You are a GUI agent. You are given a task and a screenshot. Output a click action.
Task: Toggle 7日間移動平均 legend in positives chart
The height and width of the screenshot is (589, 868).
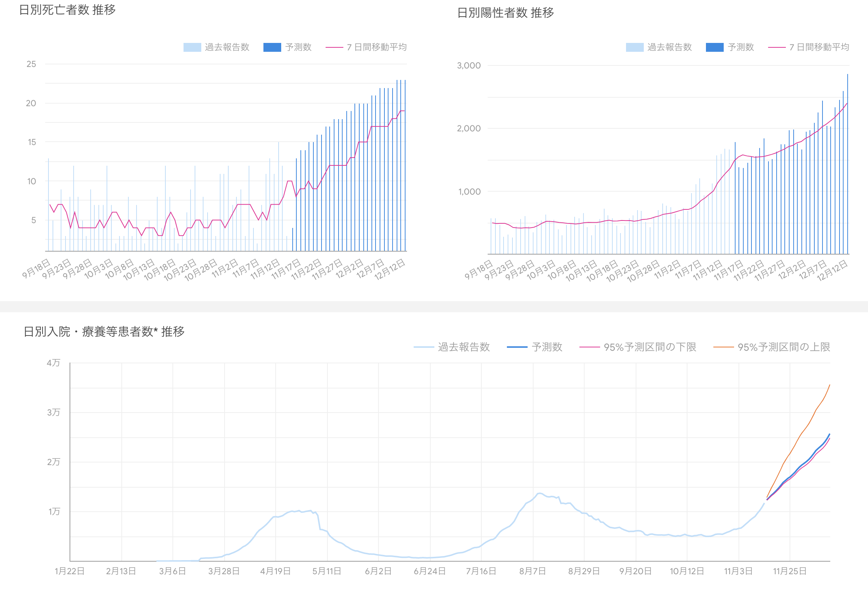click(808, 47)
